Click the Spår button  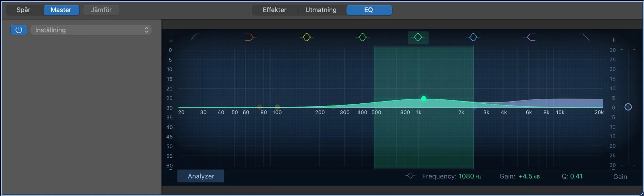[24, 10]
